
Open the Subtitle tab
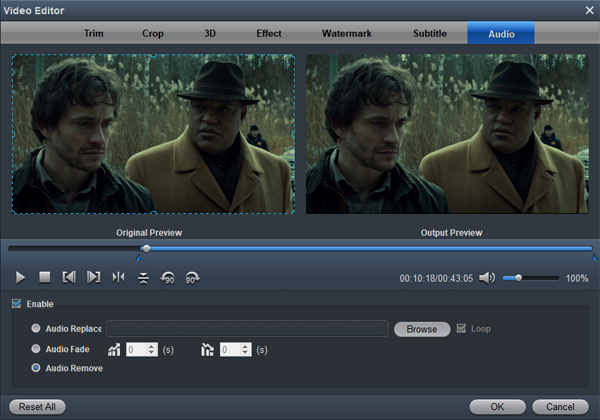pos(430,33)
